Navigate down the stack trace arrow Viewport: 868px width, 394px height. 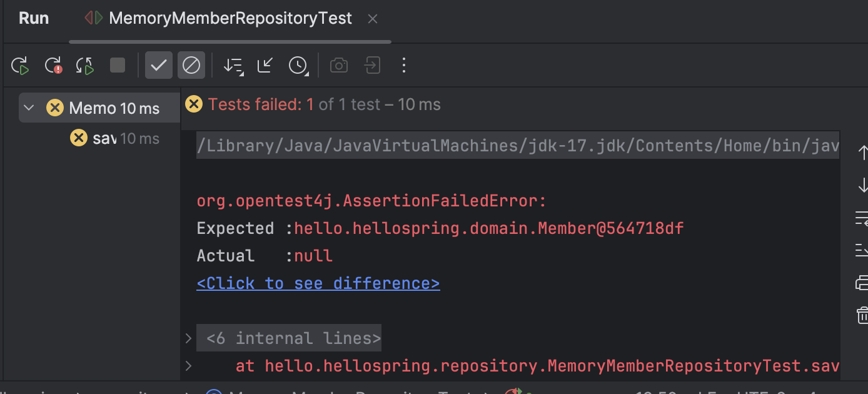862,185
